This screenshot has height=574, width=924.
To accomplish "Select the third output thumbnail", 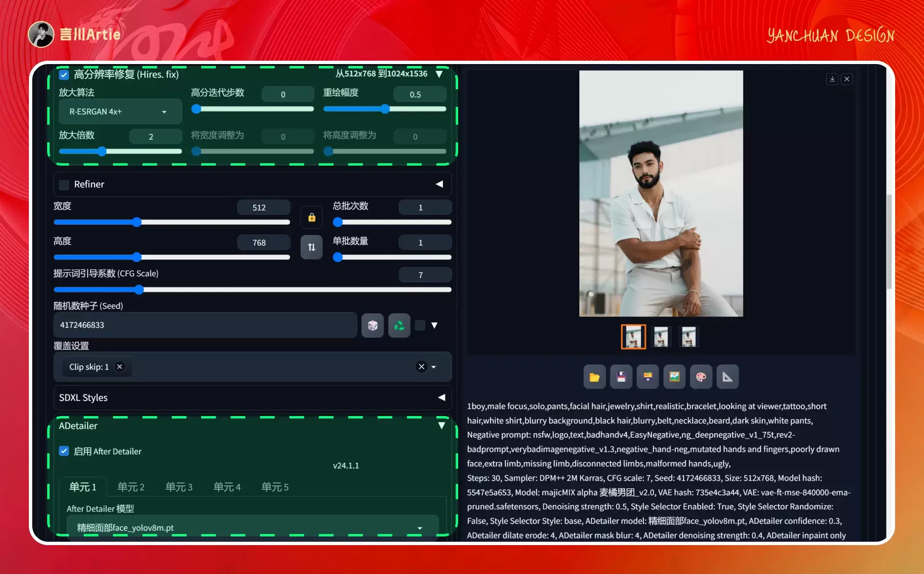I will [x=689, y=337].
